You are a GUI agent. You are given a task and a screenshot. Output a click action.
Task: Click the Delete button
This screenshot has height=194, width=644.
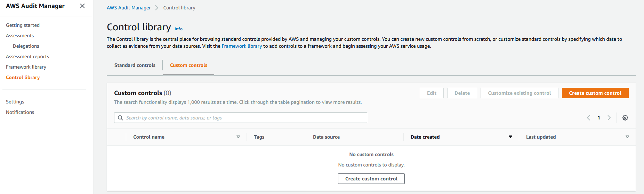tap(462, 93)
